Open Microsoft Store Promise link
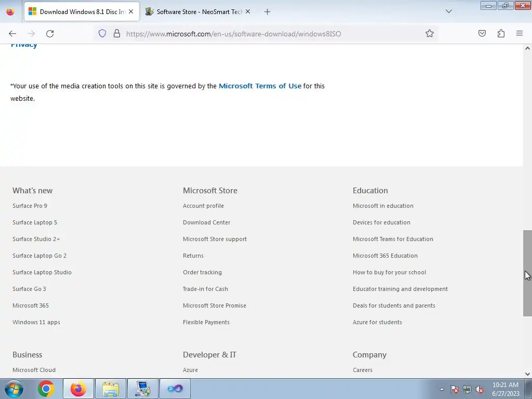The height and width of the screenshot is (399, 532). [215, 305]
